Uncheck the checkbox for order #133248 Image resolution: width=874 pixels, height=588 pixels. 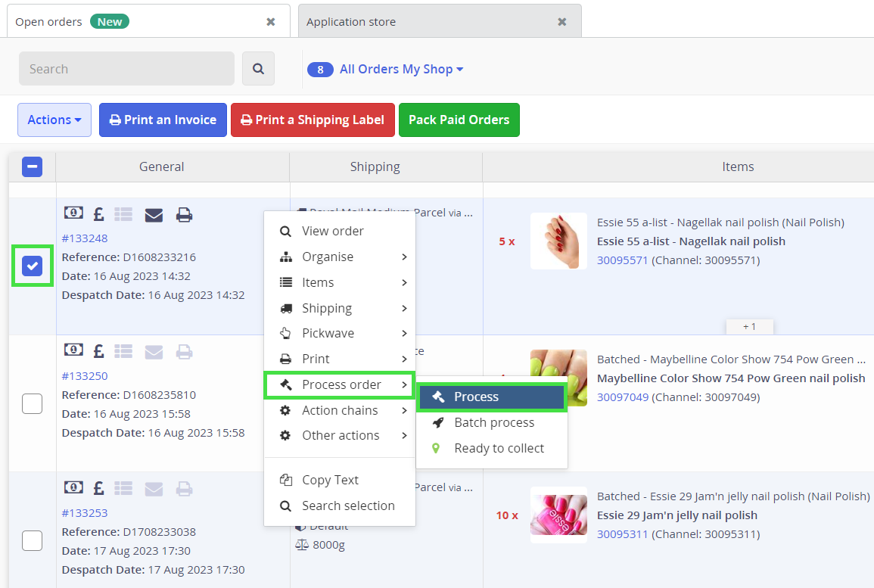coord(32,266)
